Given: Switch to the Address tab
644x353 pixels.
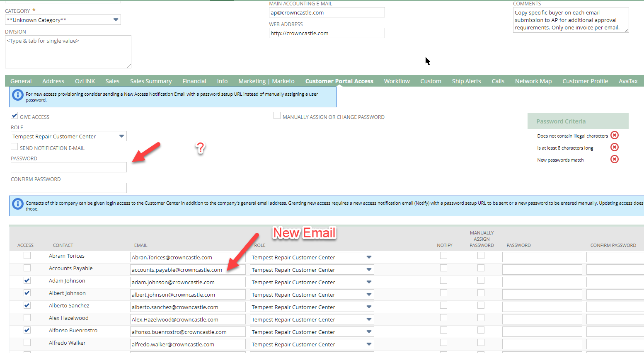Looking at the screenshot, I should [53, 81].
